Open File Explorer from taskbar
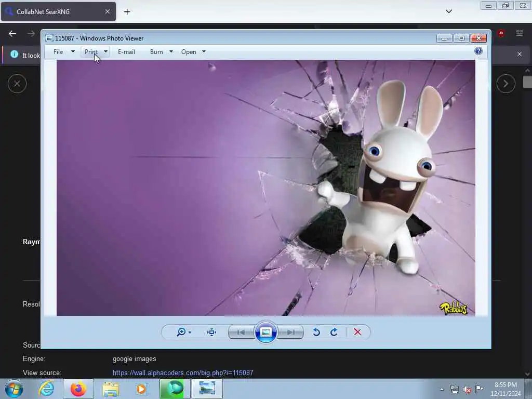The height and width of the screenshot is (399, 532). pos(111,389)
